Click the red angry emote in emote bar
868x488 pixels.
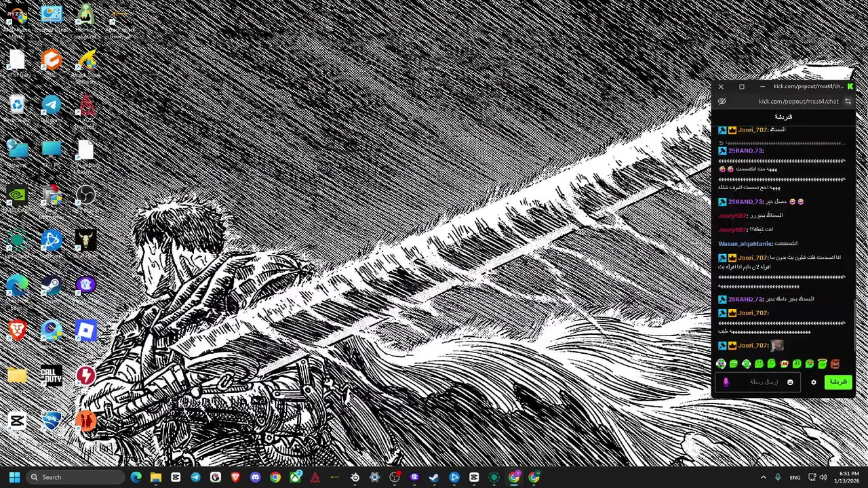pyautogui.click(x=835, y=364)
